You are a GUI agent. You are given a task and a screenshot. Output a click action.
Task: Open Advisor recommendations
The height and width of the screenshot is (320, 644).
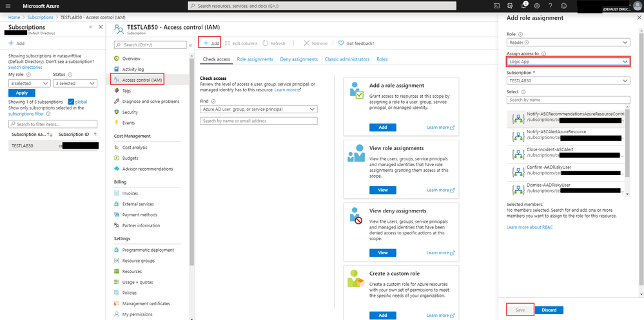(148, 169)
